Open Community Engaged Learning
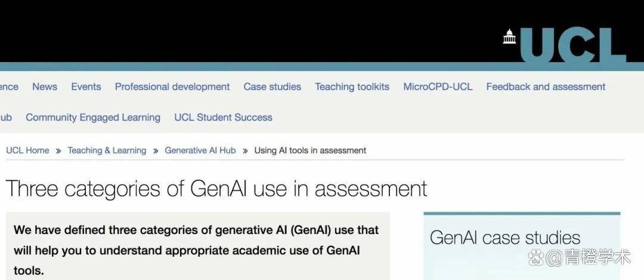This screenshot has height=280, width=644. pos(93,117)
